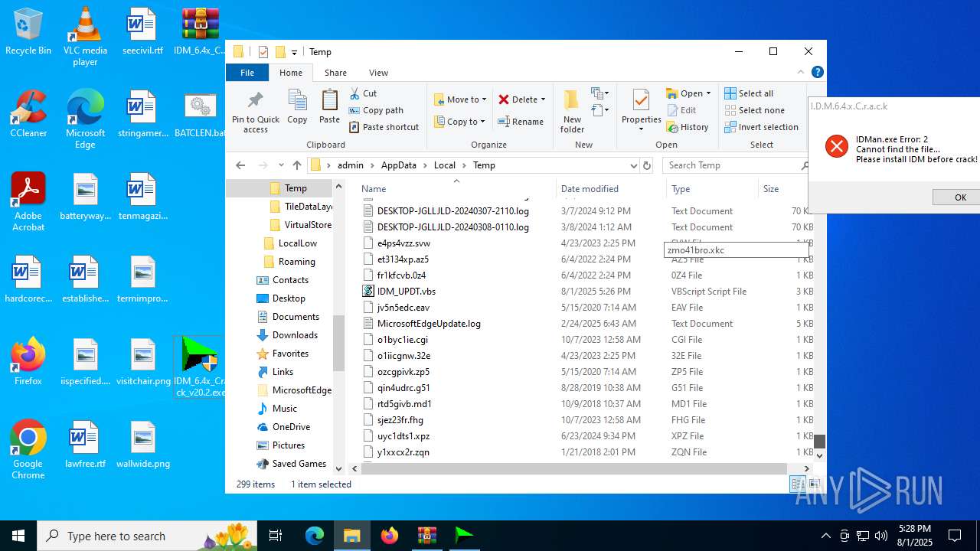This screenshot has width=980, height=551.
Task: Click the Back navigation arrow
Action: [x=240, y=165]
